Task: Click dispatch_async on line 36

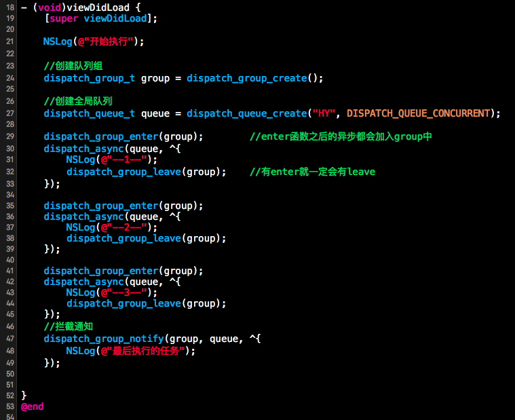Action: pyautogui.click(x=83, y=216)
